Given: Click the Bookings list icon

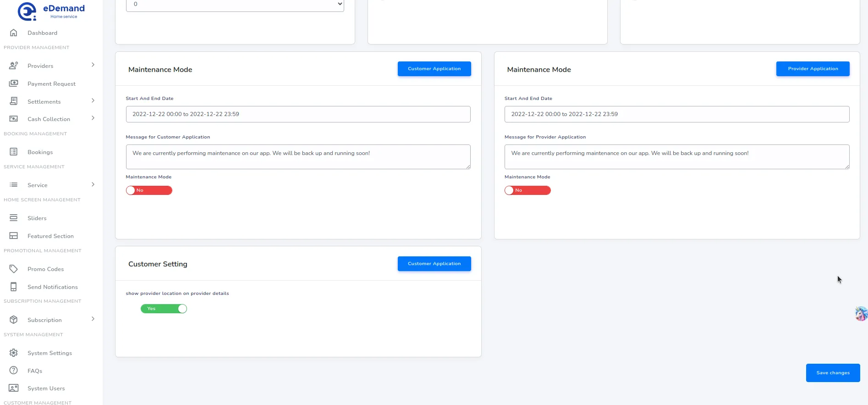Looking at the screenshot, I should pos(14,152).
